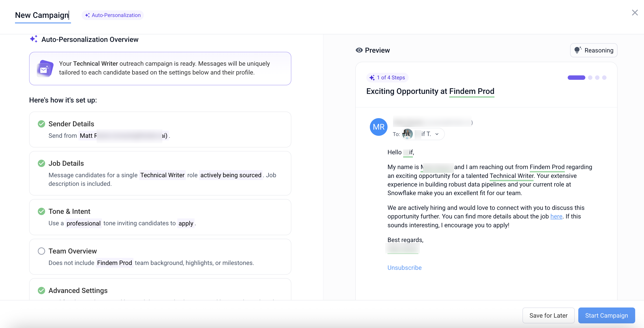Close the New Campaign dialog

pos(635,13)
